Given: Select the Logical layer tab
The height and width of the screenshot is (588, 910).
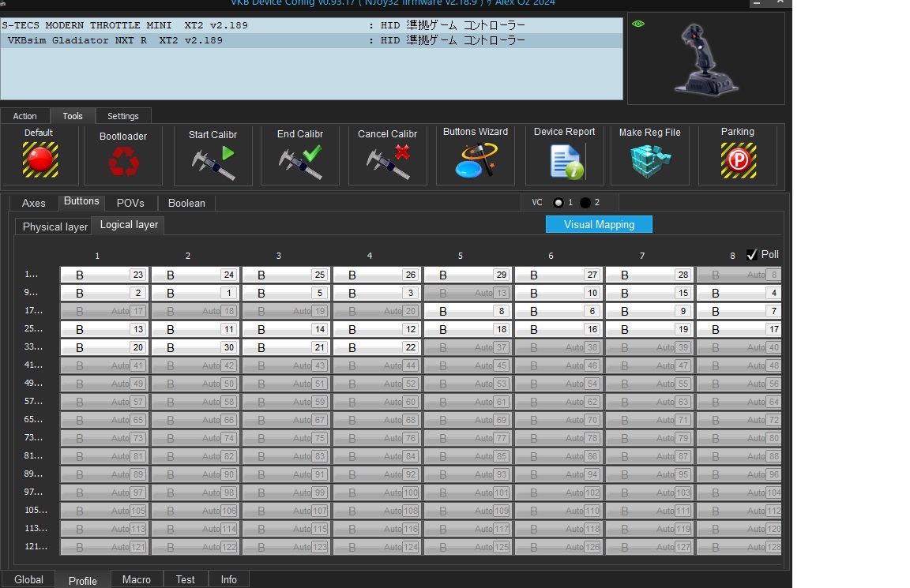Looking at the screenshot, I should click(x=129, y=225).
